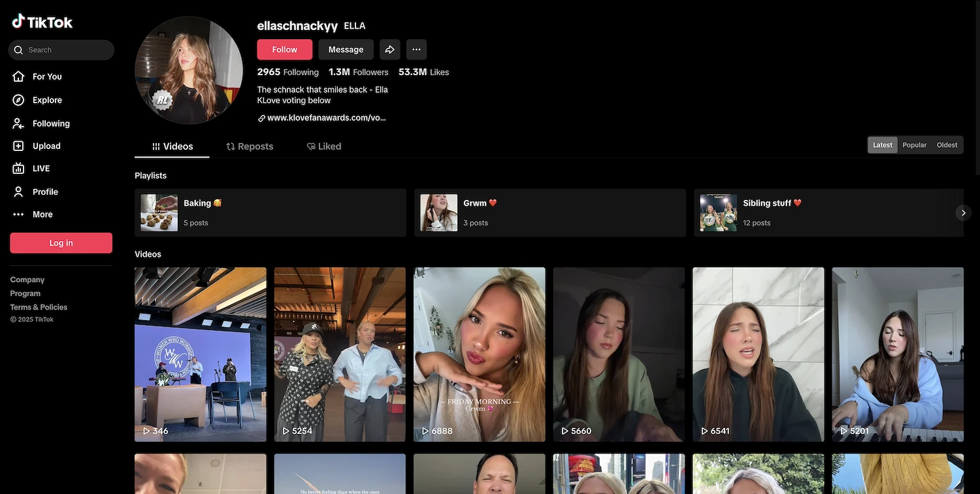Click the Upload plus icon
The image size is (980, 494).
click(x=19, y=146)
